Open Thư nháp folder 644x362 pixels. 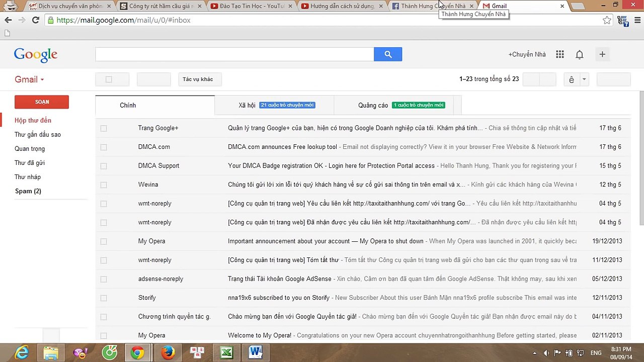[x=28, y=177]
